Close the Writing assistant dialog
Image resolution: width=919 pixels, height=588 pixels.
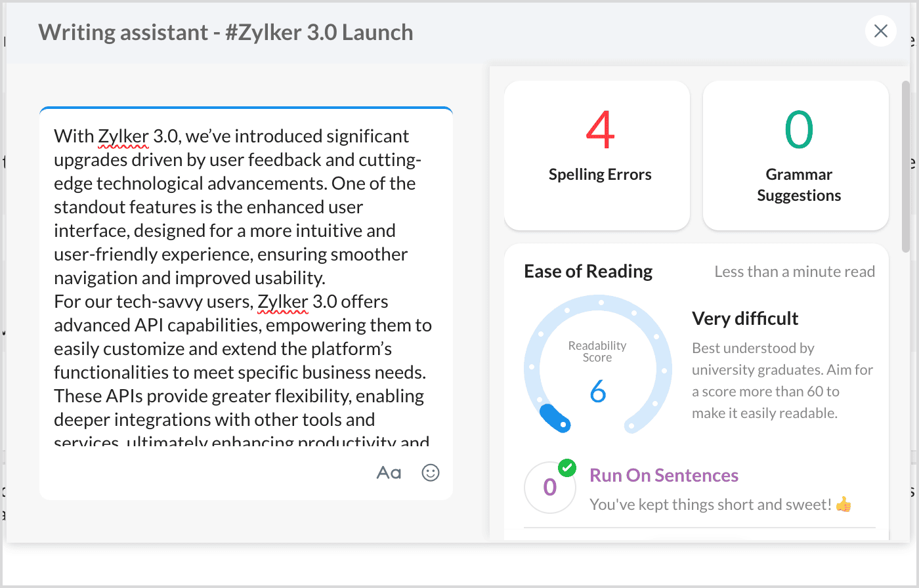tap(881, 31)
